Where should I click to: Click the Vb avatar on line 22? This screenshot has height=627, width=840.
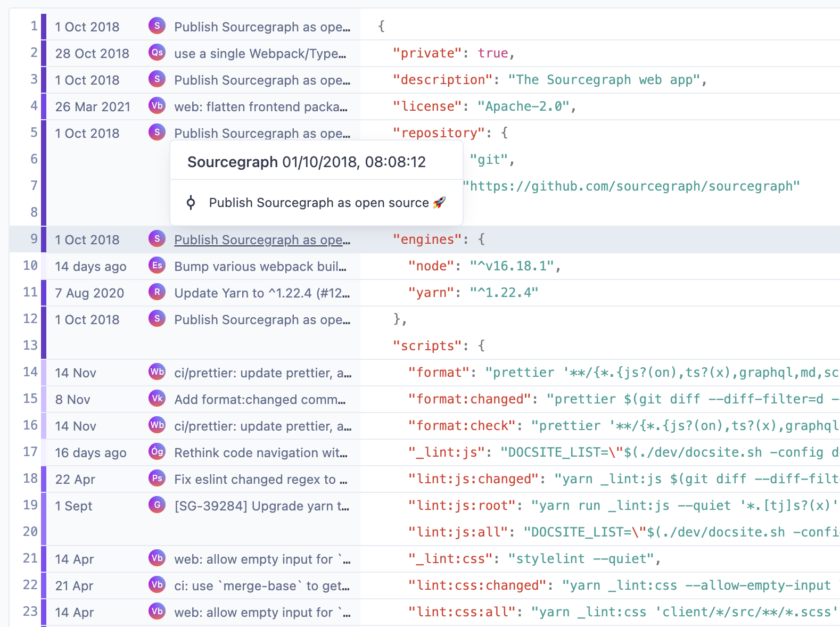(157, 584)
